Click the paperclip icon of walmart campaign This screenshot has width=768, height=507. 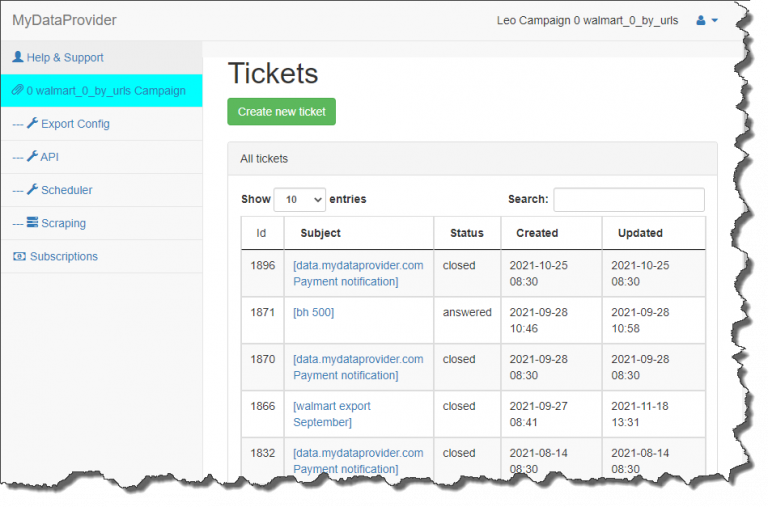point(18,90)
